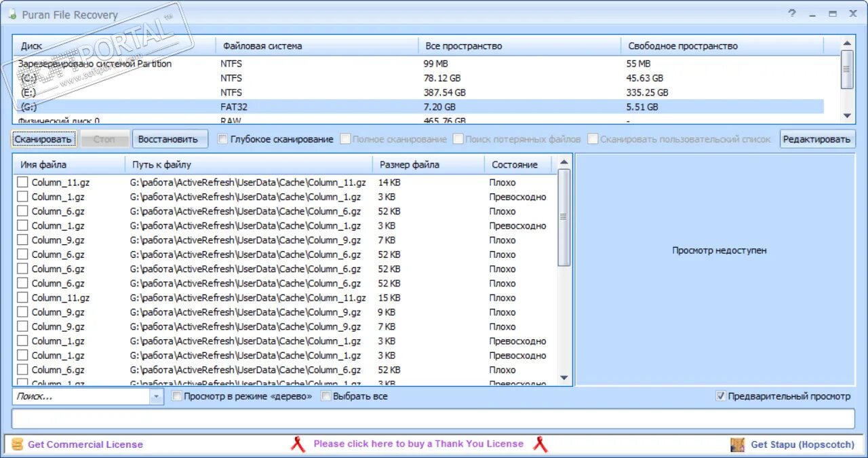
Task: Tick checkbox for the 14 KB Column_11.gz file
Action: pyautogui.click(x=22, y=182)
